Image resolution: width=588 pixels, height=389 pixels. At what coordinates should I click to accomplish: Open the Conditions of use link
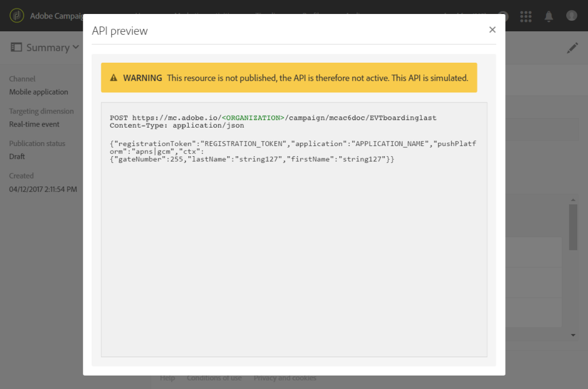(214, 378)
